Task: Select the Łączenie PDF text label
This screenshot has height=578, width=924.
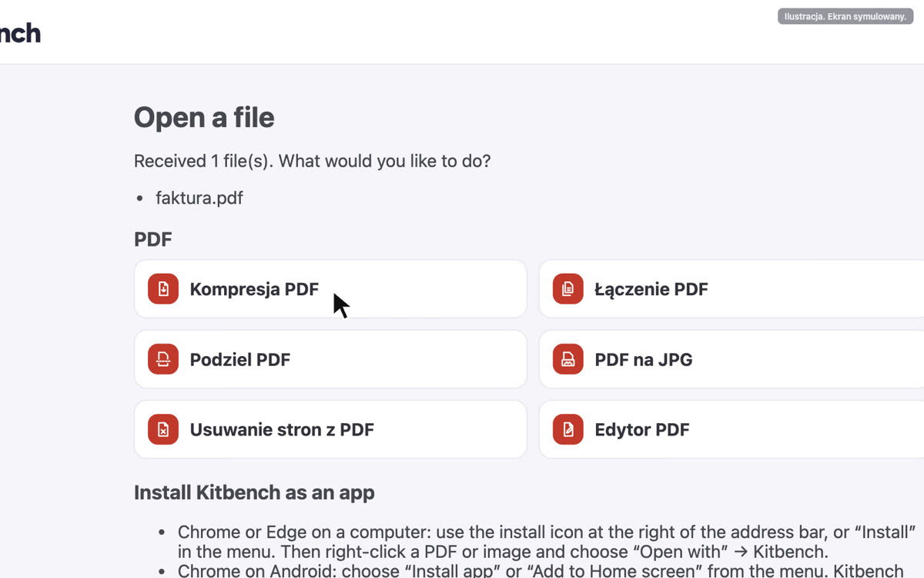Action: pyautogui.click(x=651, y=289)
